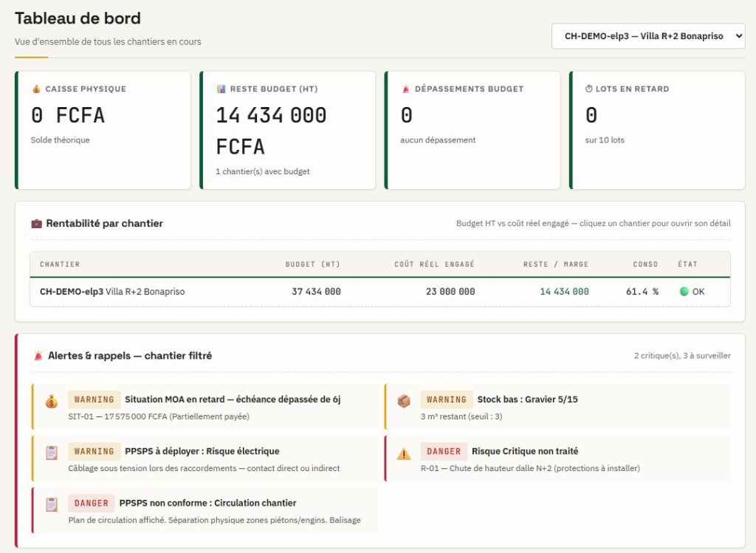Click the money bag icon of Situation MOA alert
The image size is (756, 553).
pyautogui.click(x=52, y=401)
